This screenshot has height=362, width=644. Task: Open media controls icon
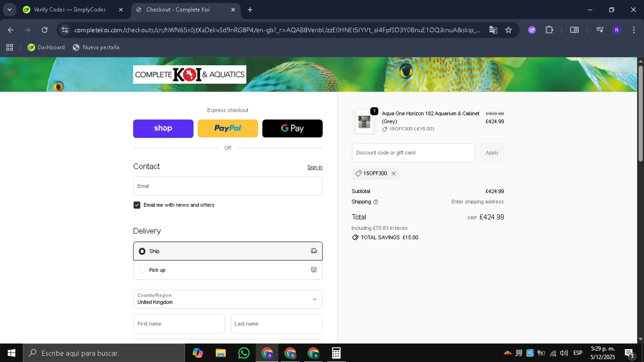tap(600, 30)
